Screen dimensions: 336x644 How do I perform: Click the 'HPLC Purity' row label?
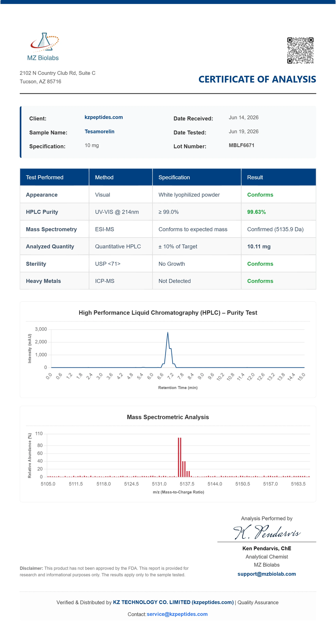tap(42, 212)
